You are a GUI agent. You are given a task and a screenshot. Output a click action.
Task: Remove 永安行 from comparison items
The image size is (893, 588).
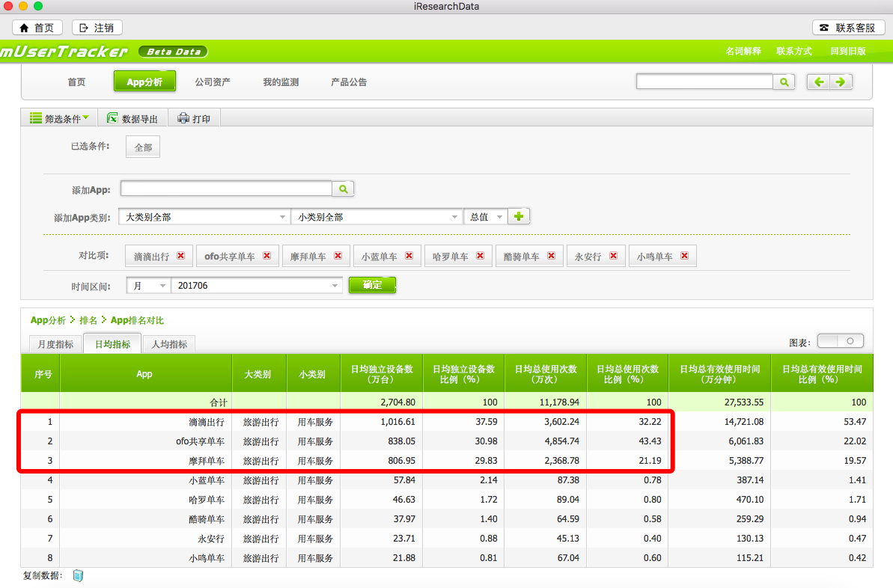613,256
